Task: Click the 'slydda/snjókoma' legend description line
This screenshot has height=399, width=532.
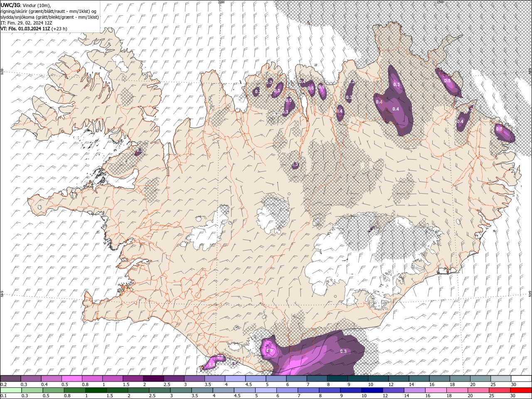Action: (x=50, y=17)
